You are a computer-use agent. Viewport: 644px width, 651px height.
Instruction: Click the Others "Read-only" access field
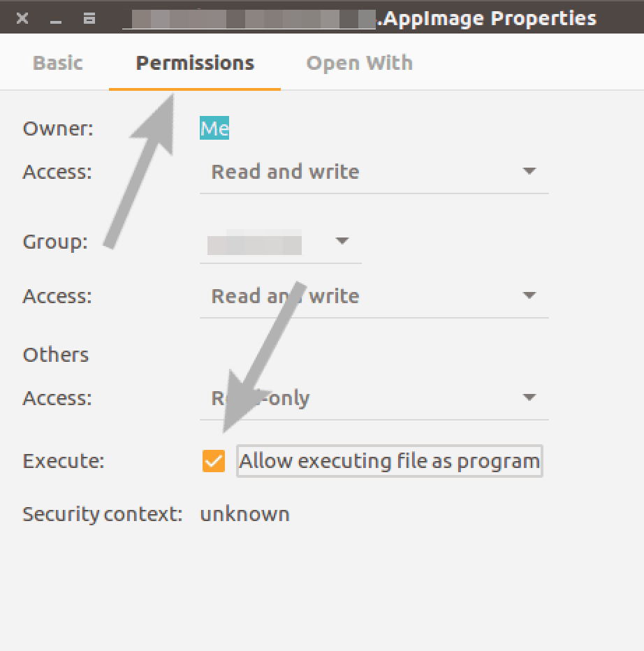[374, 397]
